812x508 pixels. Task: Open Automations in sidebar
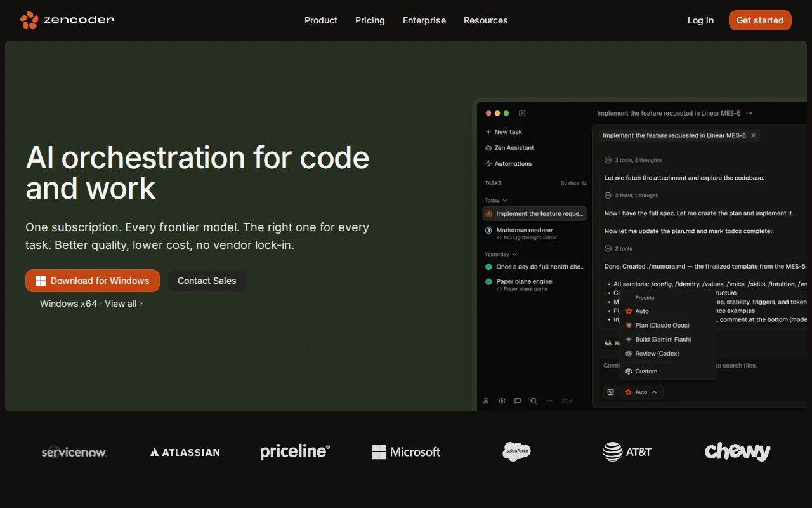click(508, 164)
